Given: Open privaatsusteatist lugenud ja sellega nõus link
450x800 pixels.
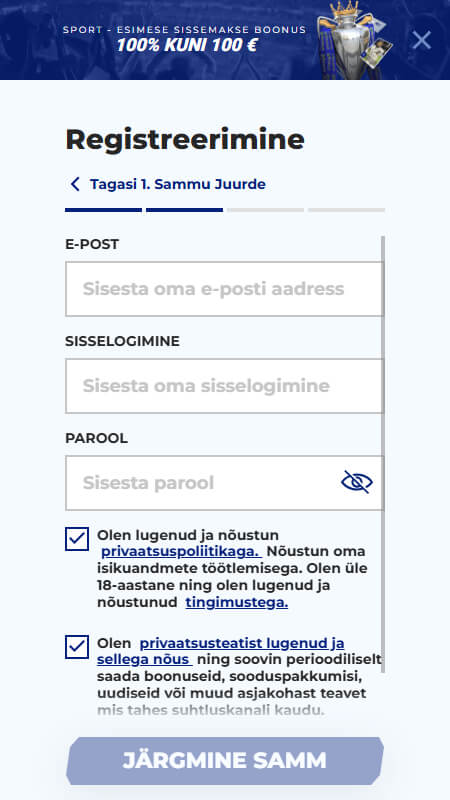Looking at the screenshot, I should coord(220,651).
